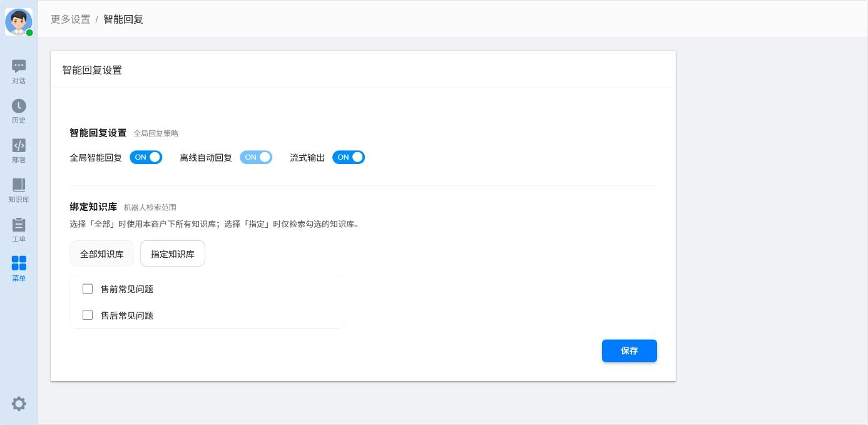The image size is (868, 425).
Task: Click the 售后常见问题 label text
Action: pyautogui.click(x=127, y=315)
